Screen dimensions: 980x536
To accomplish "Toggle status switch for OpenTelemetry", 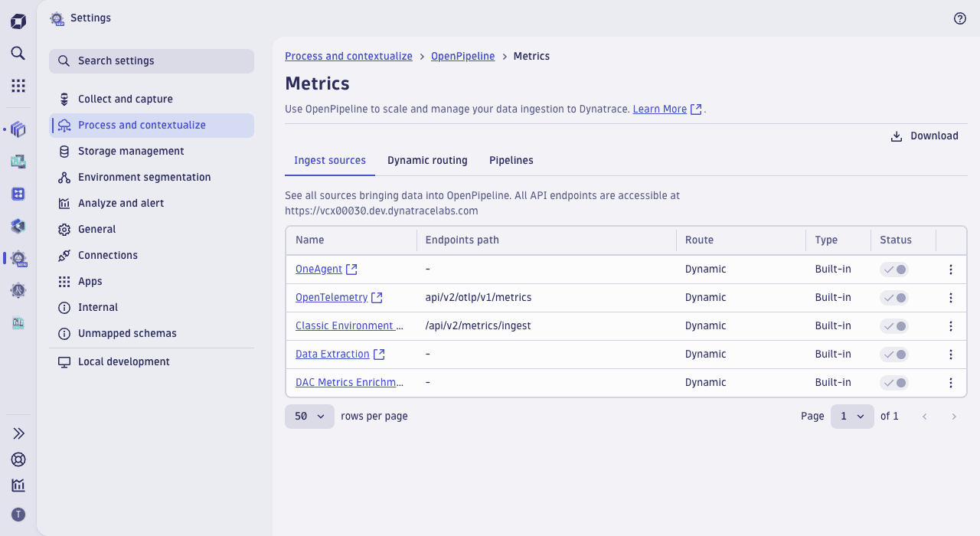I will click(894, 298).
